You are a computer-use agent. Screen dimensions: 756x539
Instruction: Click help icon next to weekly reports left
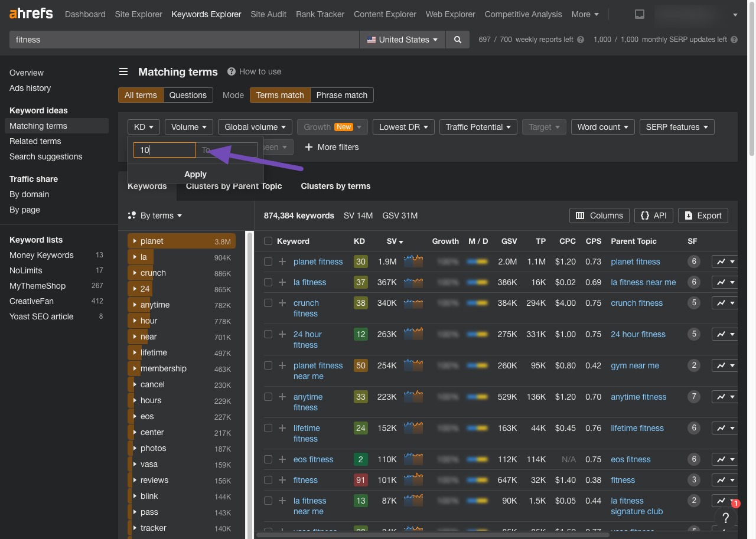point(581,40)
